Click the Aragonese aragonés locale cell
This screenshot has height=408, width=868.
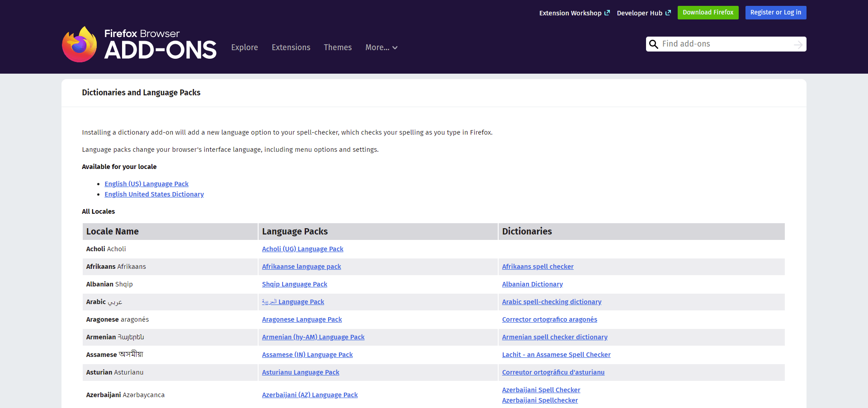pyautogui.click(x=170, y=319)
